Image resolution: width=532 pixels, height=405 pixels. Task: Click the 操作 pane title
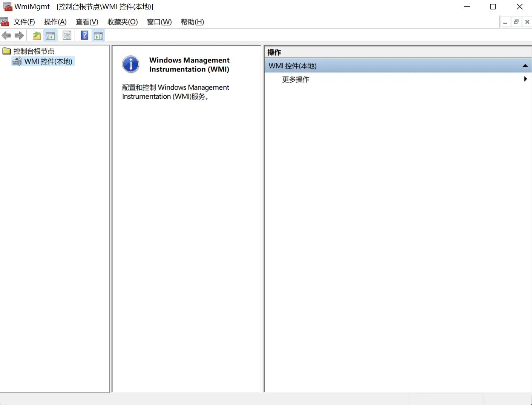(x=274, y=52)
